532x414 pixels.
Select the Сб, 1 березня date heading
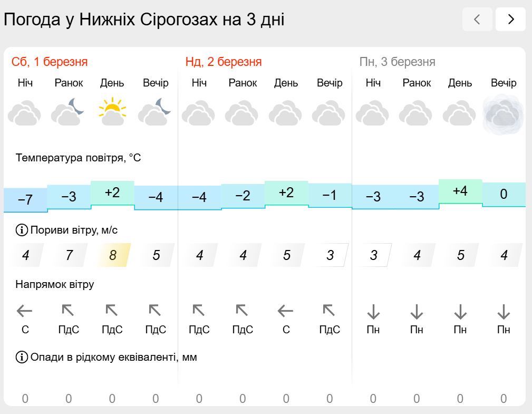tap(50, 62)
